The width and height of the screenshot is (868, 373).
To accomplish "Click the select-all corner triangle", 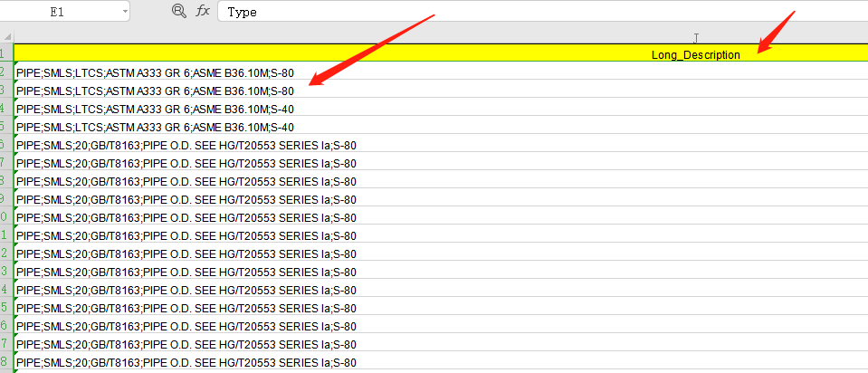I will coord(6,36).
